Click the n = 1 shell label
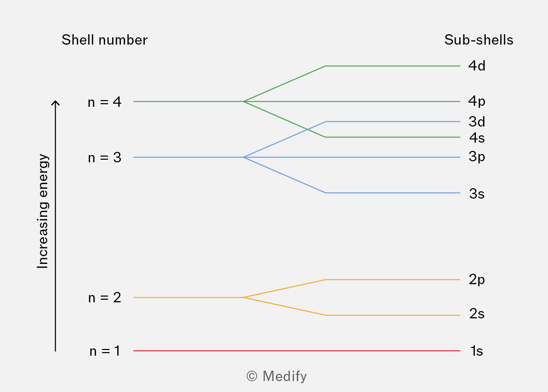This screenshot has height=392, width=548. (104, 351)
